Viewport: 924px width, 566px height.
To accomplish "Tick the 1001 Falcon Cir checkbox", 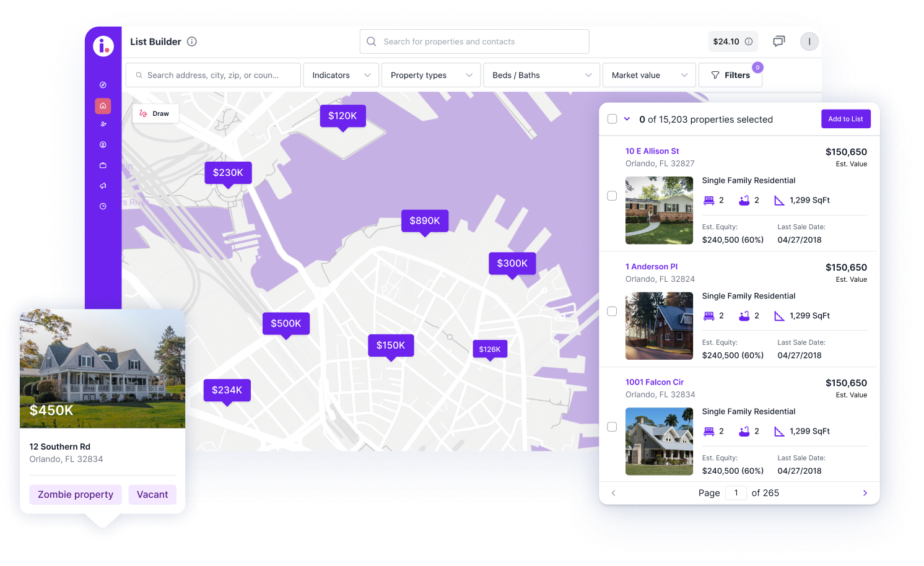I will tap(612, 427).
